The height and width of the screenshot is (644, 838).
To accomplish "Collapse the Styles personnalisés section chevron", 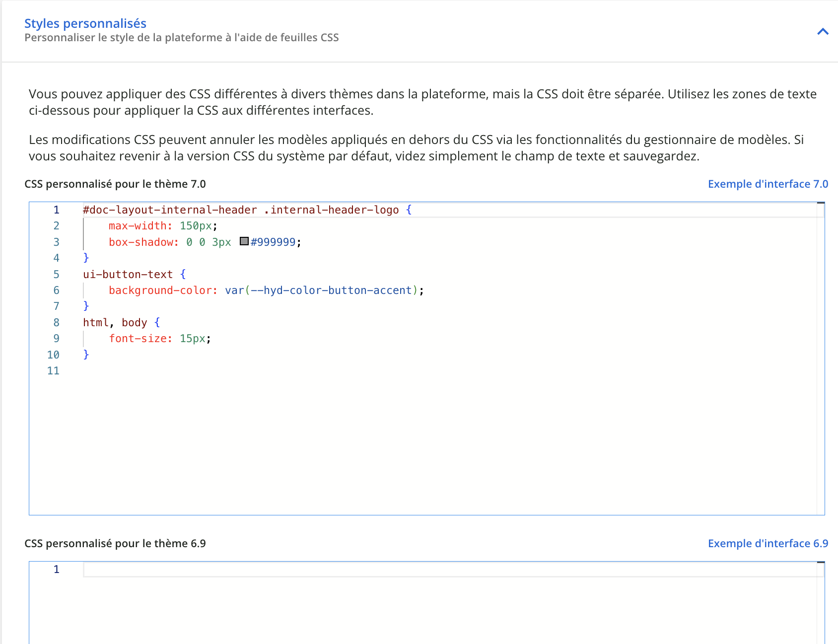I will click(x=823, y=31).
